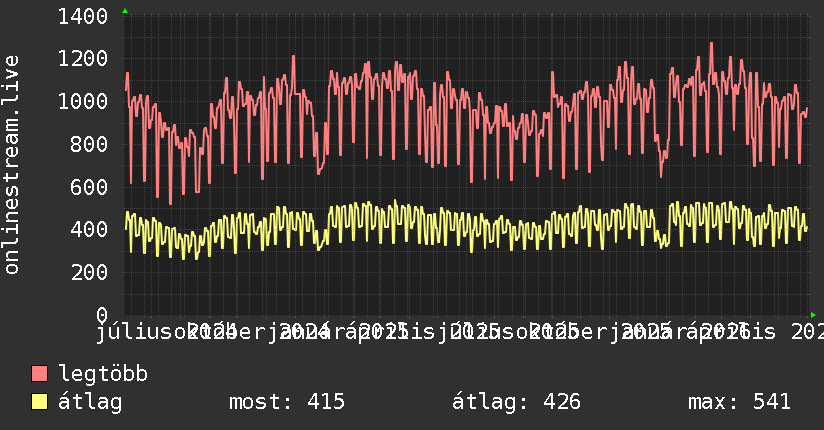Image resolution: width=824 pixels, height=430 pixels.
Task: Click the 'max: 541' value
Action: coord(739,402)
